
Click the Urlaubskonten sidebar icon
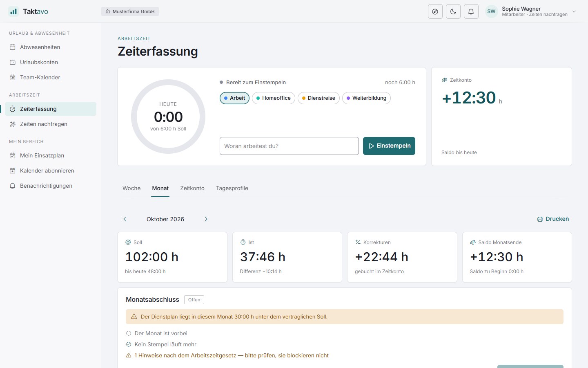(13, 62)
